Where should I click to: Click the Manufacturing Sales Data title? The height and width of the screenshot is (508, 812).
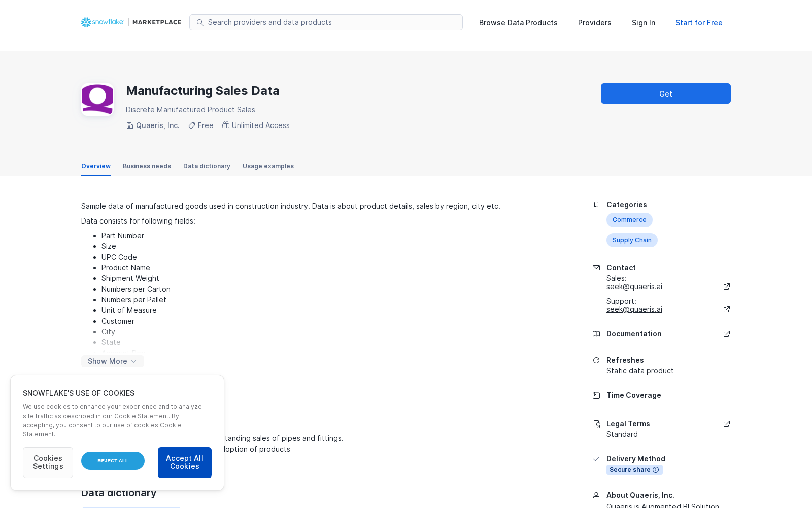202,91
